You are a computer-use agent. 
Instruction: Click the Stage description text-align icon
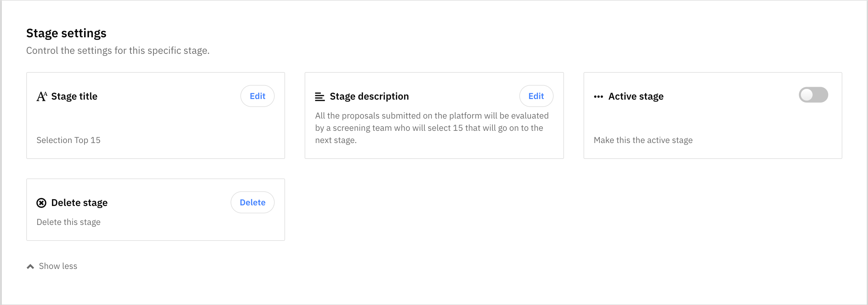(319, 97)
